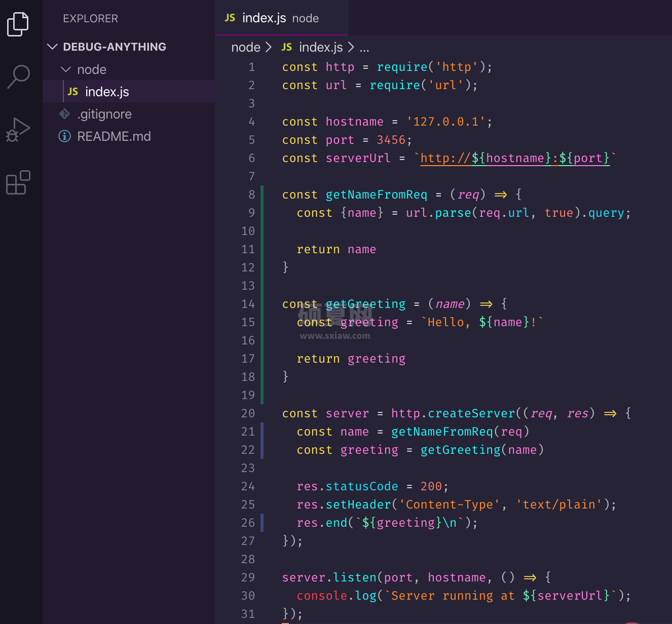Click 'url' string on line 2
672x624 pixels.
(445, 85)
